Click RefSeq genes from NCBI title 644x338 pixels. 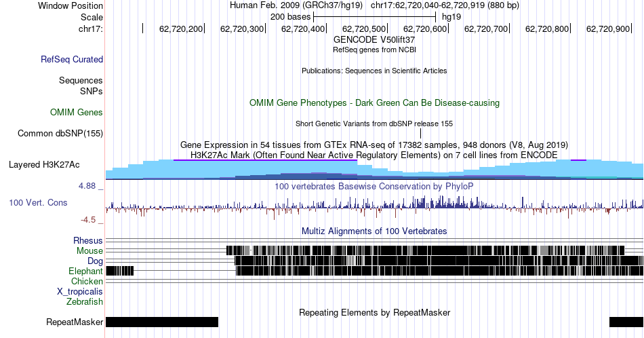(x=374, y=50)
